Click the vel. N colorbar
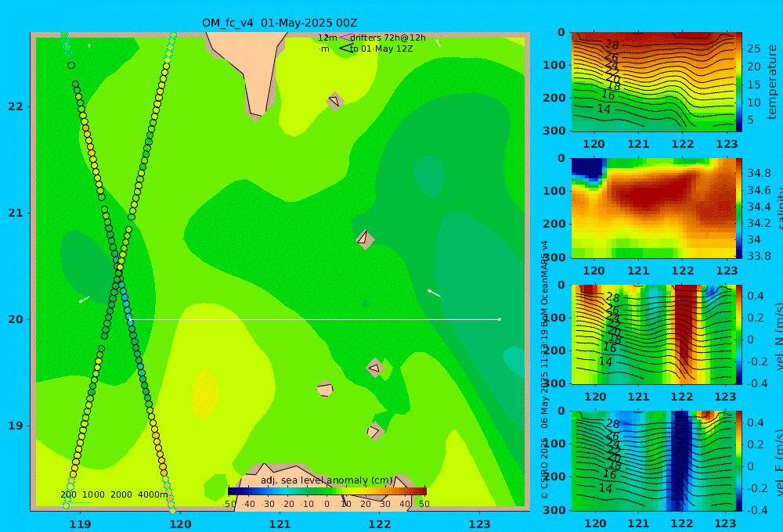783x532 pixels. click(739, 334)
